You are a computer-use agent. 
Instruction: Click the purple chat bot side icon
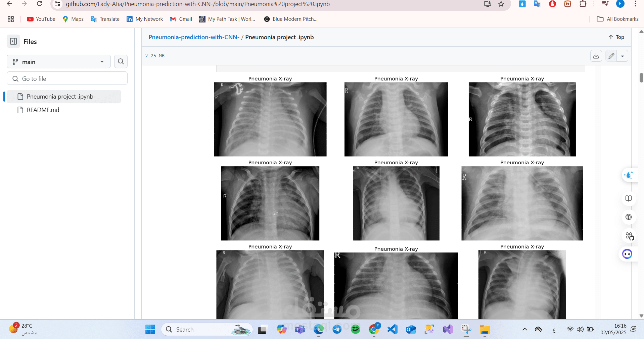click(627, 254)
